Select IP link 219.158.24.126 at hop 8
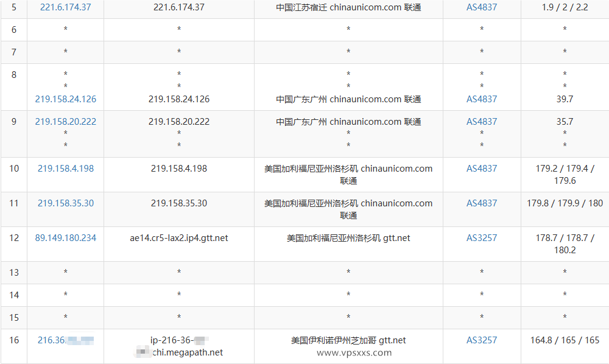Image resolution: width=609 pixels, height=364 pixels. pyautogui.click(x=65, y=99)
